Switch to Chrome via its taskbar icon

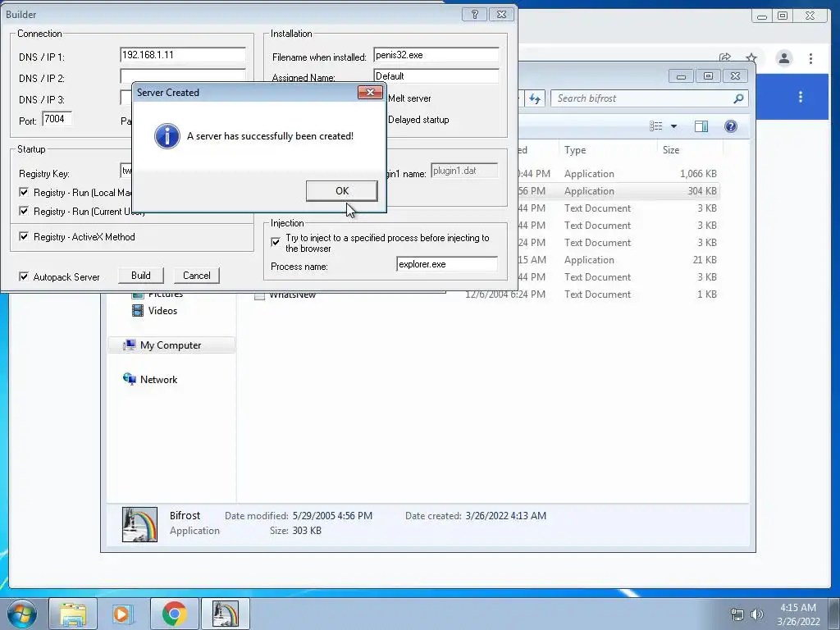(174, 614)
